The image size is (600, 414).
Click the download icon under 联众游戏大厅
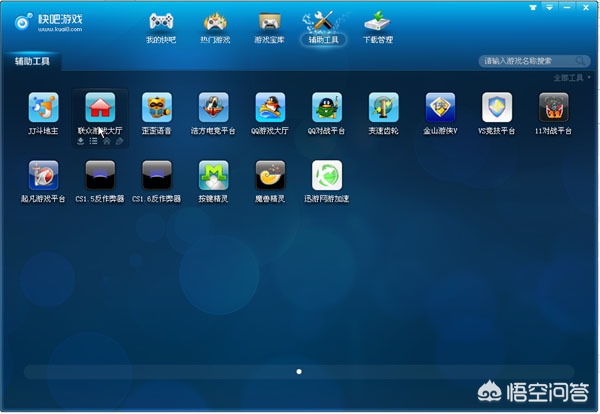(80, 141)
